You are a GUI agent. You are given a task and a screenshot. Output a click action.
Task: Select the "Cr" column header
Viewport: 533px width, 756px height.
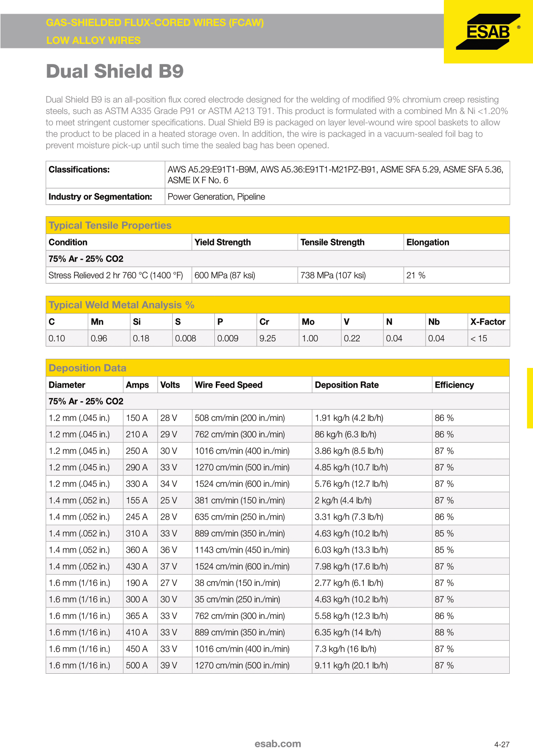click(x=264, y=322)
